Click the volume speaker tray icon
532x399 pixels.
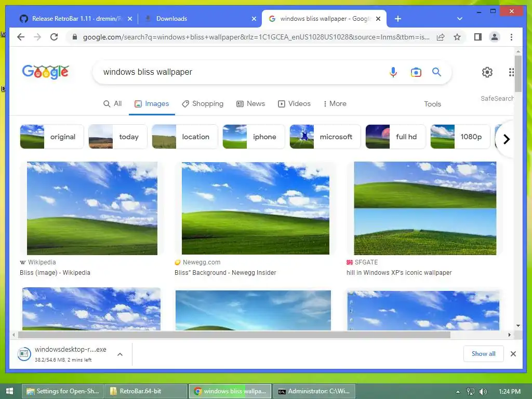483,392
